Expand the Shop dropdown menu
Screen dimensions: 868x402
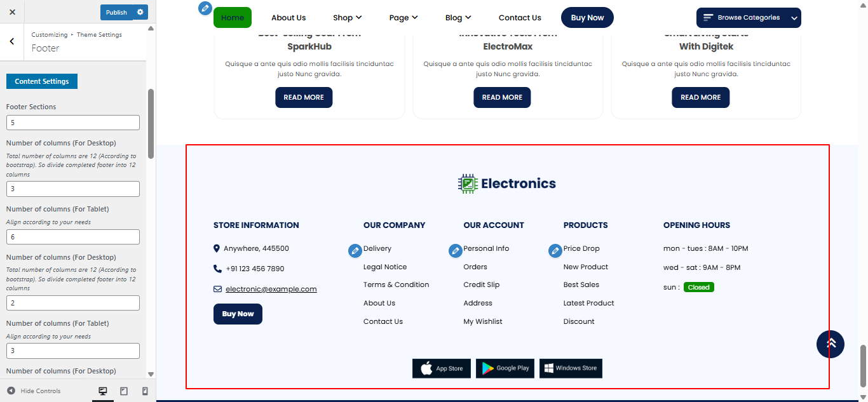point(347,17)
